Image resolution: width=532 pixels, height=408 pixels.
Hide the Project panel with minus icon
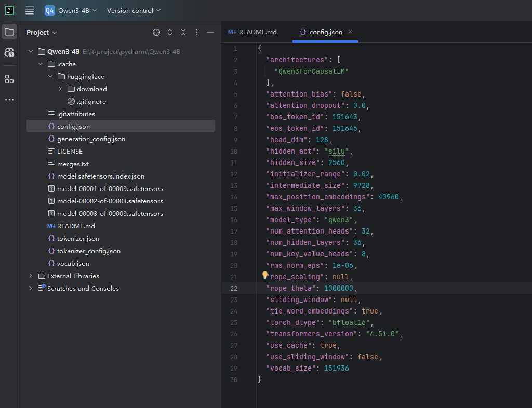click(210, 32)
